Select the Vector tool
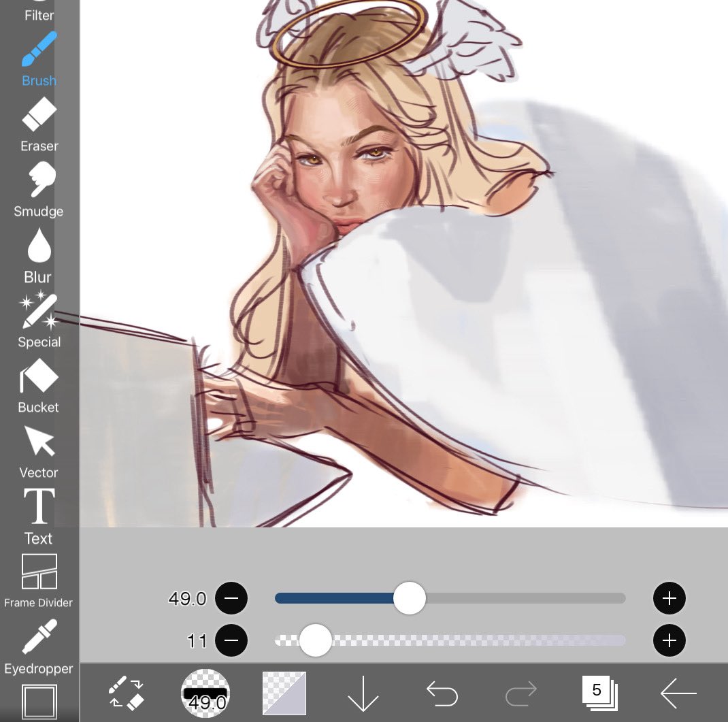The image size is (728, 722). (39, 452)
